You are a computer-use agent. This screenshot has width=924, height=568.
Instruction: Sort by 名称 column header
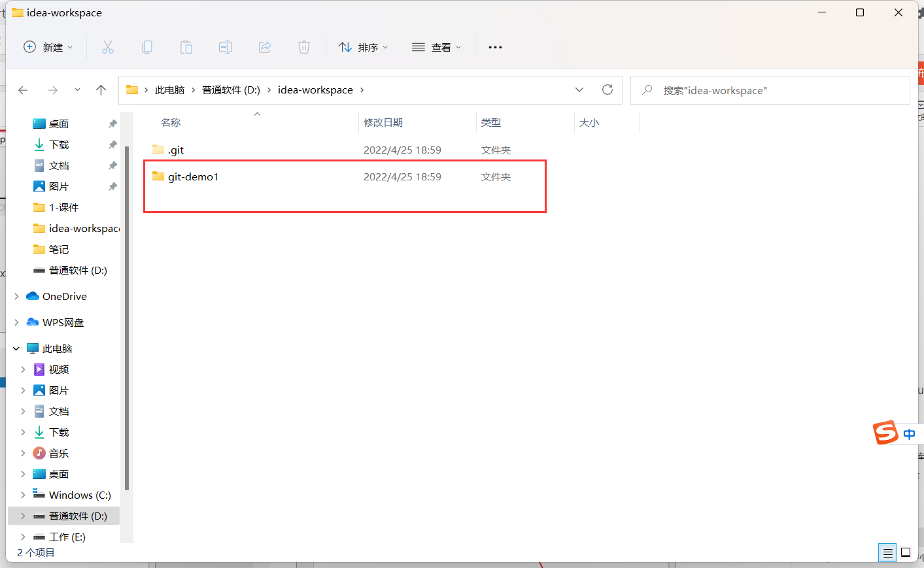click(x=171, y=123)
